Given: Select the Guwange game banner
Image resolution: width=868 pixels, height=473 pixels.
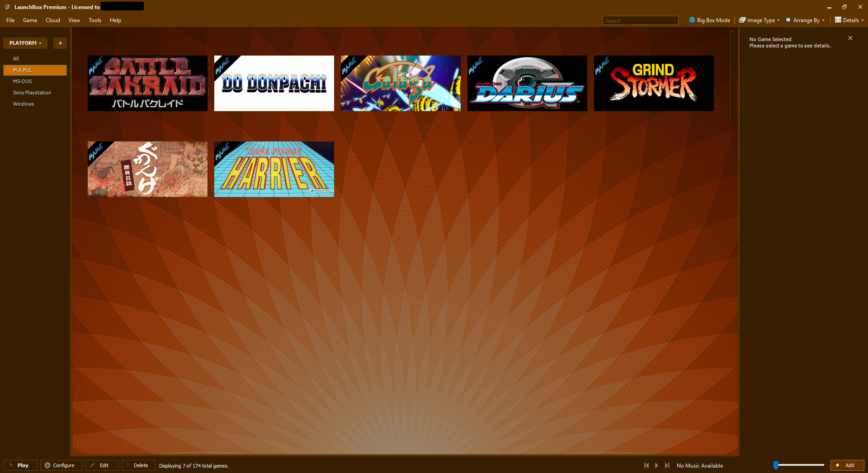Looking at the screenshot, I should point(147,169).
